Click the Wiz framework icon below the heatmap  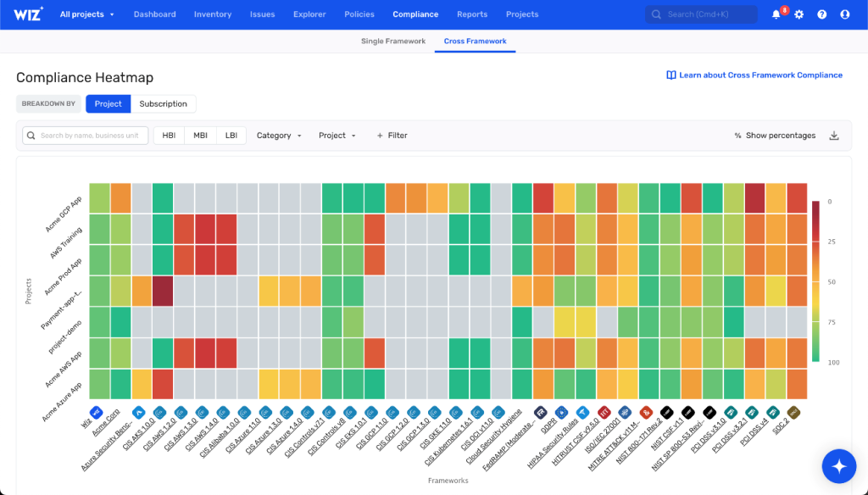[x=97, y=413]
